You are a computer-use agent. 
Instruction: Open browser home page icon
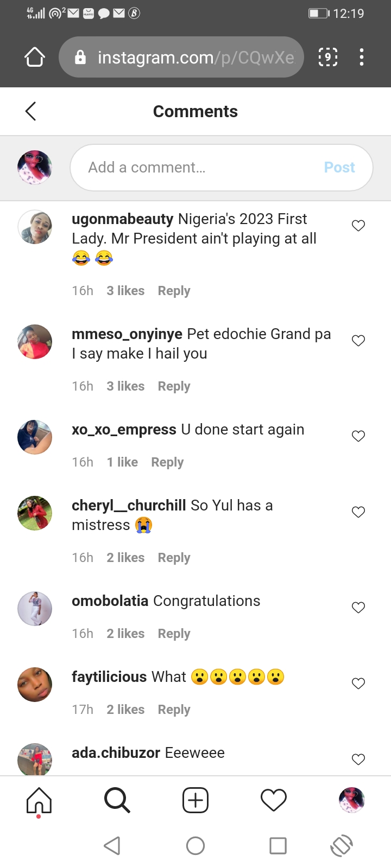[x=35, y=57]
